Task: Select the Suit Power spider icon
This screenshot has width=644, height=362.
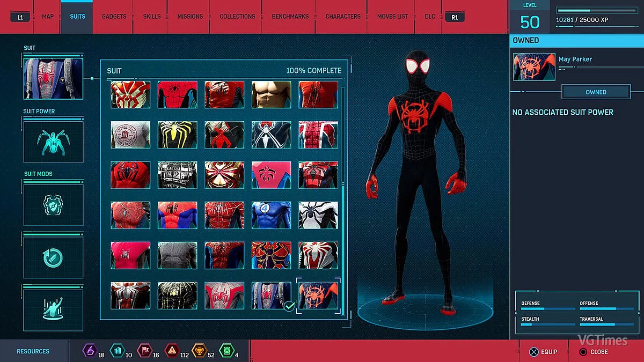Action: coord(53,142)
